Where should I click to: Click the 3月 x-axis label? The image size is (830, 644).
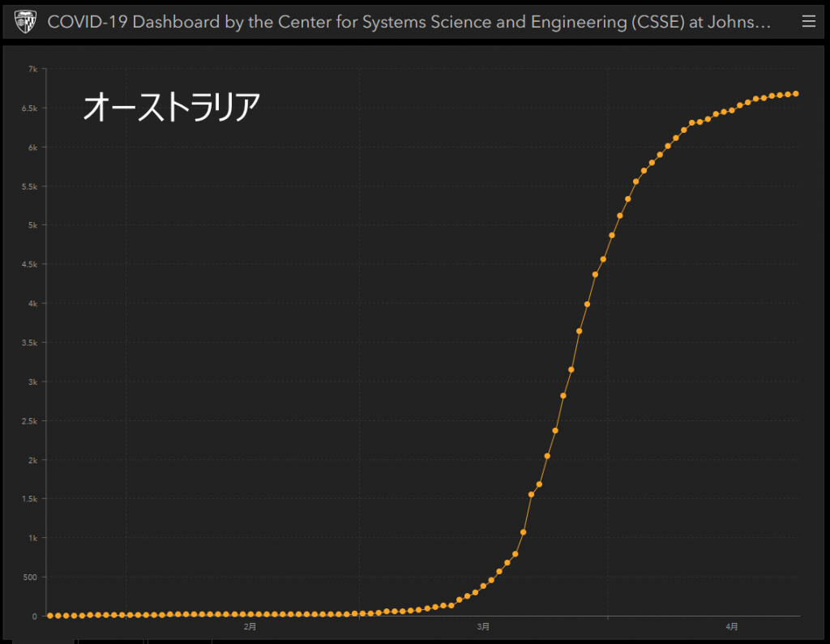click(x=483, y=626)
